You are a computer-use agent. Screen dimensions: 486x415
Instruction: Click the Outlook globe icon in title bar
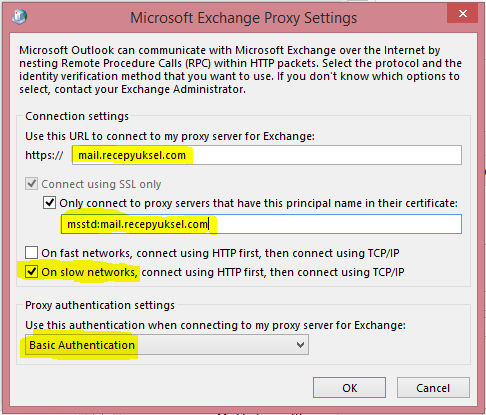(19, 17)
